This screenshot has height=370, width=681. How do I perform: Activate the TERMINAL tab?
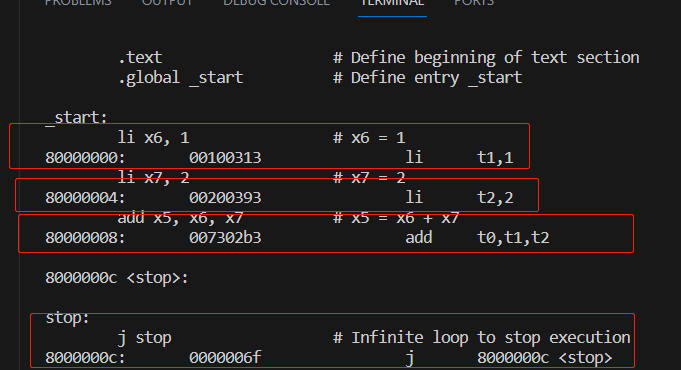click(392, 3)
